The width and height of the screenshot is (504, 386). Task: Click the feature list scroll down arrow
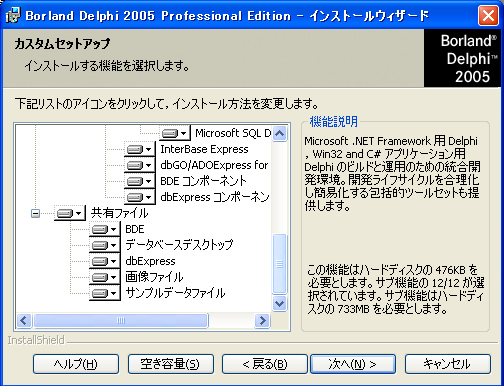[279, 304]
